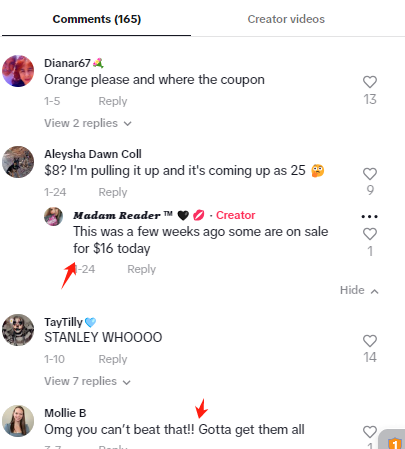
Task: Collapse replies with Hide chevron
Action: 359,290
